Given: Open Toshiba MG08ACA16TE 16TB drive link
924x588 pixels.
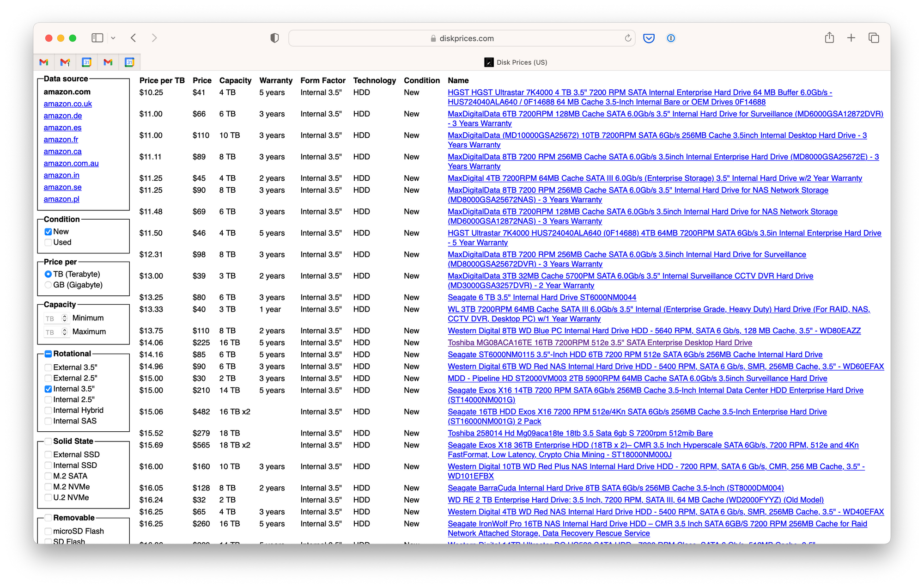Looking at the screenshot, I should click(600, 343).
